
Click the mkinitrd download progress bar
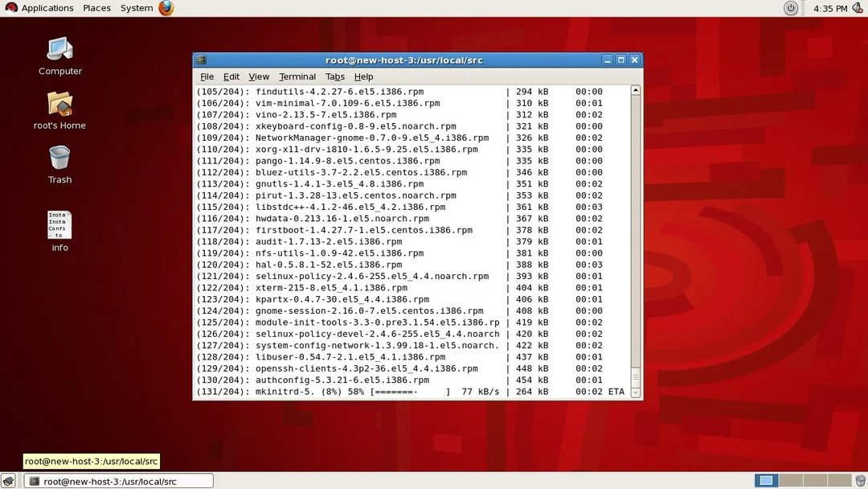[410, 392]
